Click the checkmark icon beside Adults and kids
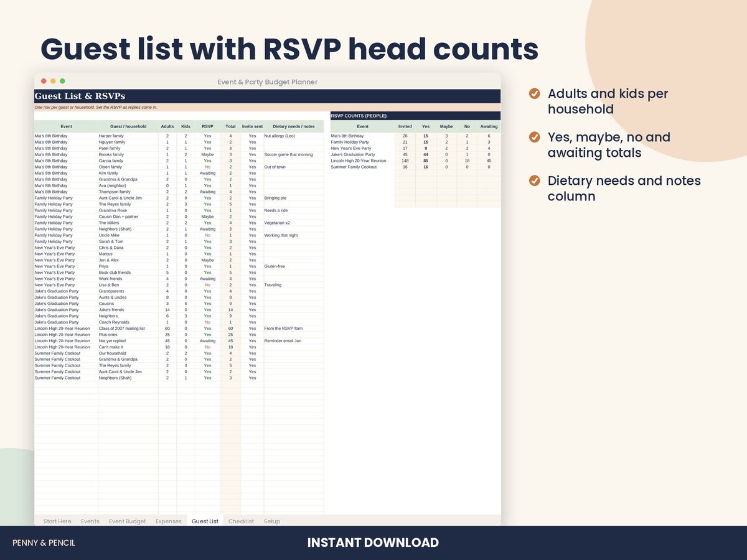Screen dimensions: 747x560 534,93
